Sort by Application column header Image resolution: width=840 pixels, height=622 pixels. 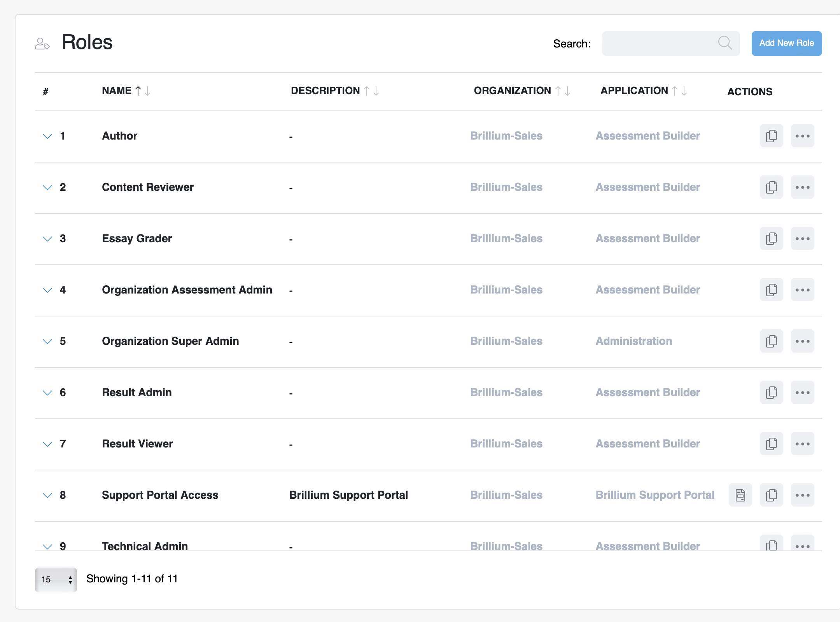pos(634,91)
